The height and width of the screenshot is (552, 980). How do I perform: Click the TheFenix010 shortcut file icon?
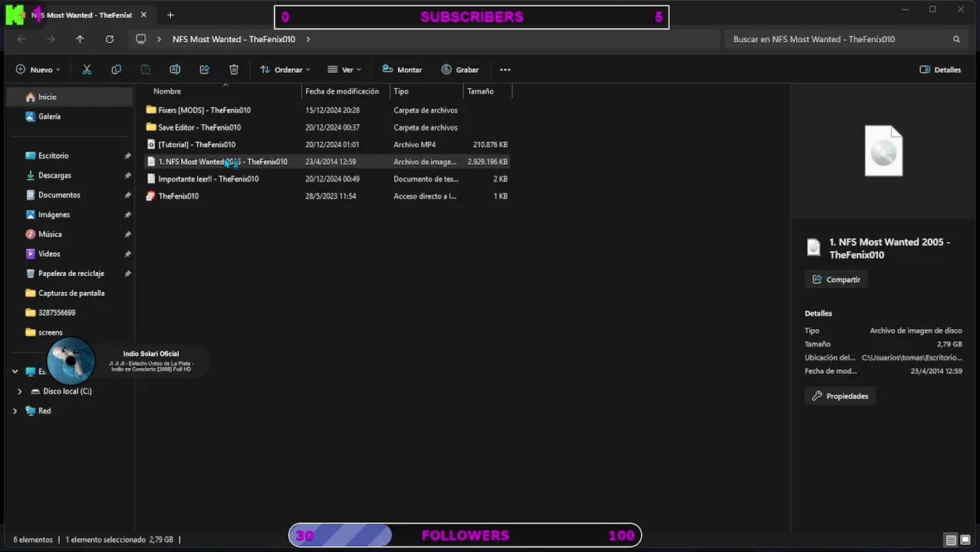[x=151, y=196]
